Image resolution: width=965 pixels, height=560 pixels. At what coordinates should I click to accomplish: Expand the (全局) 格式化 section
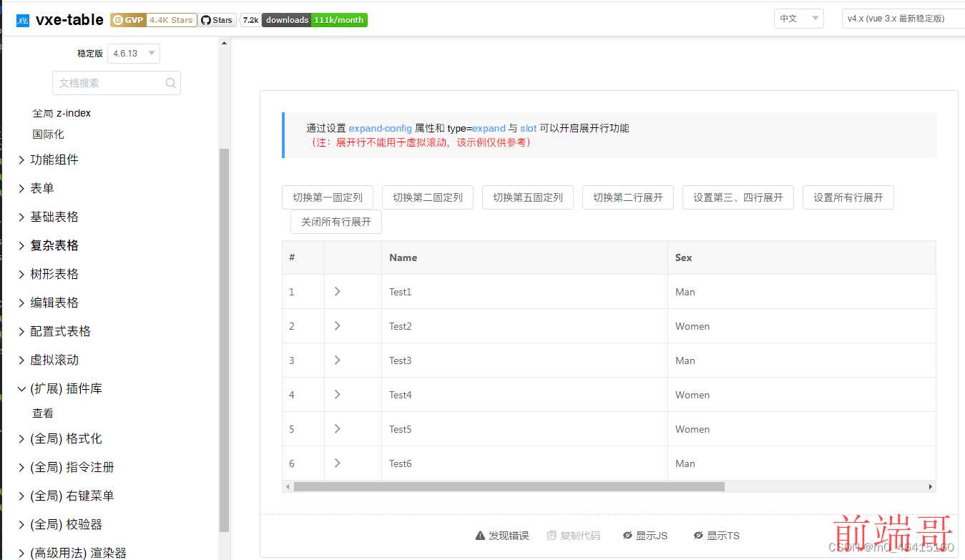click(59, 439)
